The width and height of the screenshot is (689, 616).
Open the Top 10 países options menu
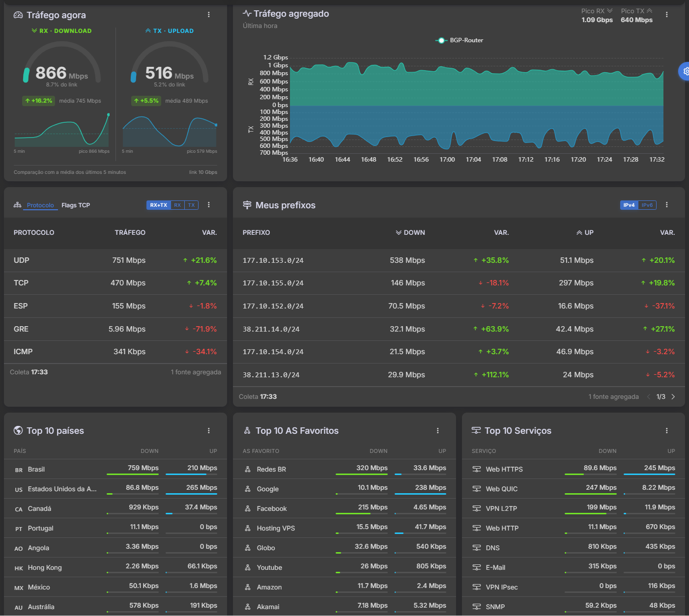209,431
